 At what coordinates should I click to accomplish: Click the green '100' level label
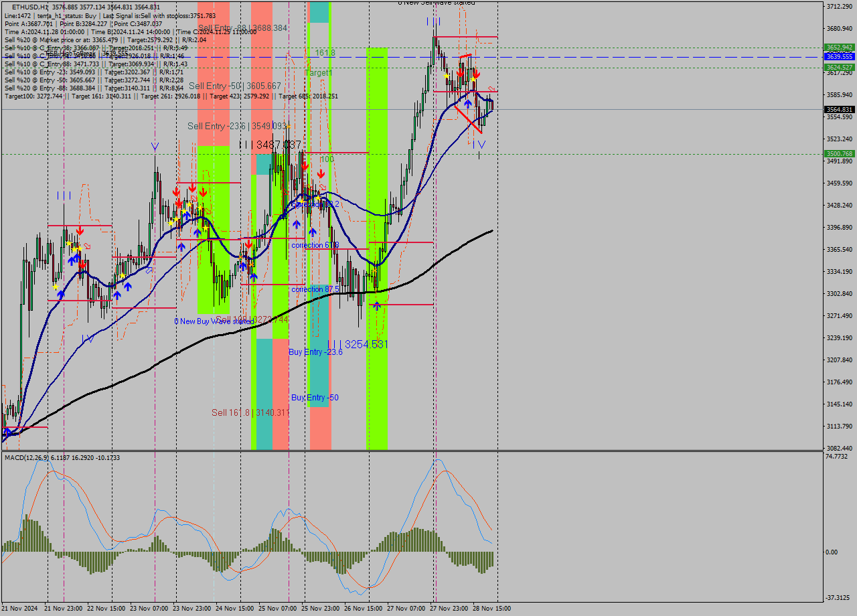point(327,159)
